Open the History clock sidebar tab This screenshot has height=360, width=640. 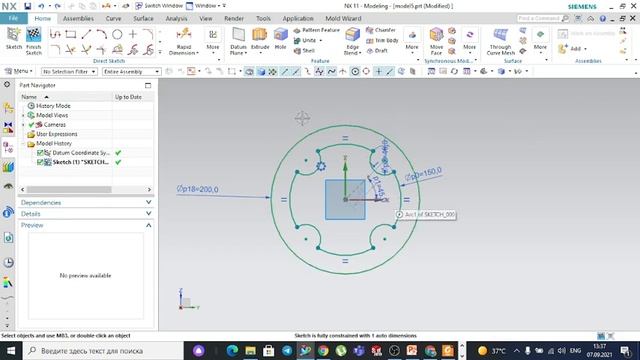(x=8, y=262)
